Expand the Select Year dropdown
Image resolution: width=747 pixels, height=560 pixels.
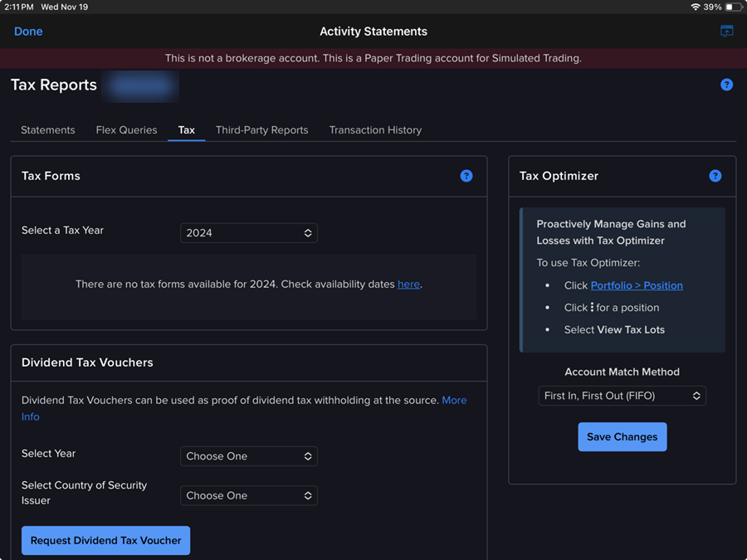click(x=248, y=456)
